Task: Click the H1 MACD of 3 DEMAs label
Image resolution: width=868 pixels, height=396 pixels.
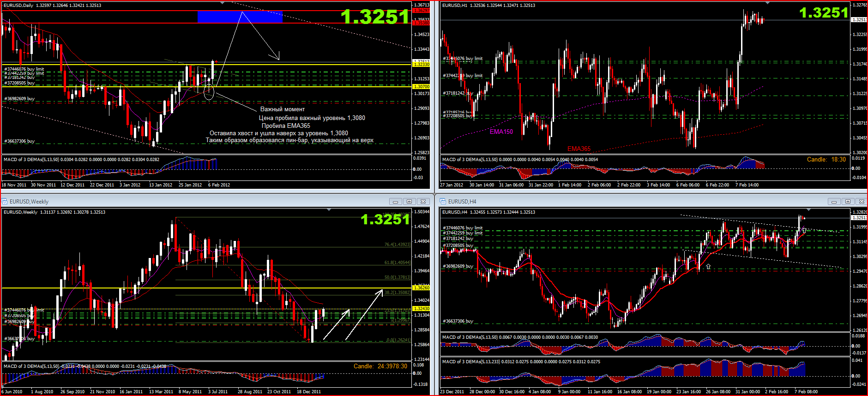Action: [x=520, y=160]
